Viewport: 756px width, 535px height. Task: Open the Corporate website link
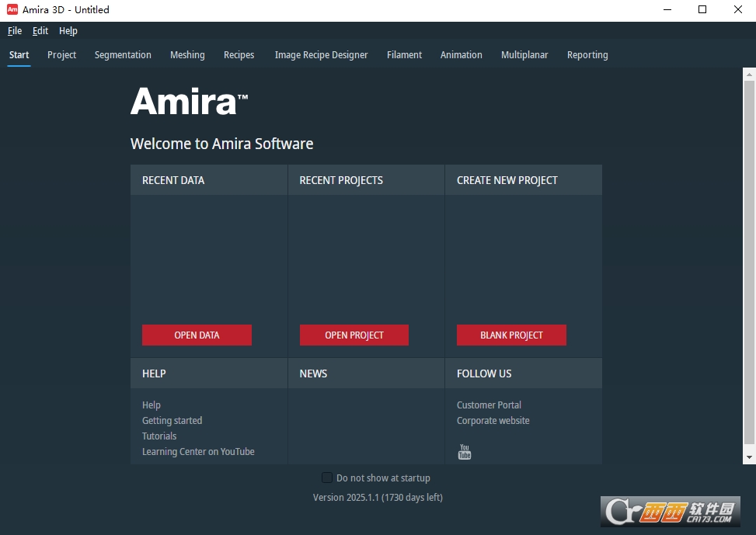click(493, 420)
